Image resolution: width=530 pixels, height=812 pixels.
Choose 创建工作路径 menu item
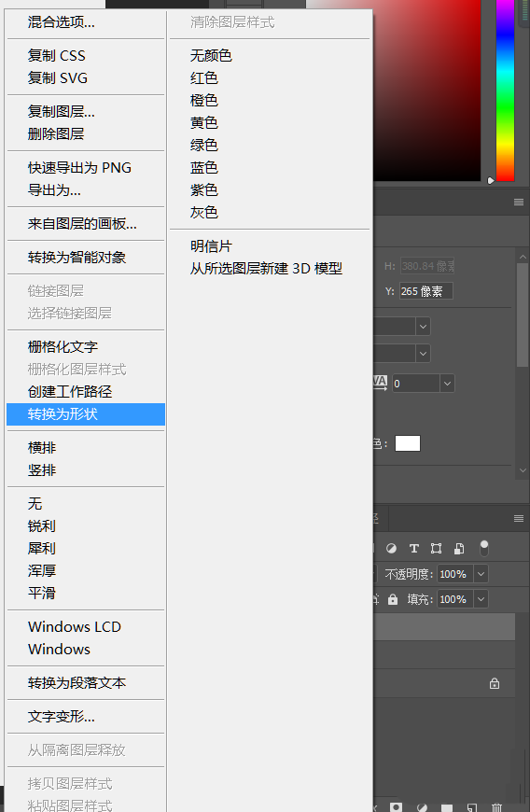click(x=70, y=391)
